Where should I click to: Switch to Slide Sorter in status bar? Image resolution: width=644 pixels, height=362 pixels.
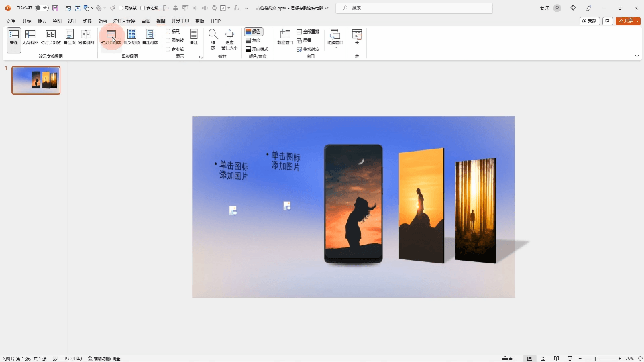(543, 358)
